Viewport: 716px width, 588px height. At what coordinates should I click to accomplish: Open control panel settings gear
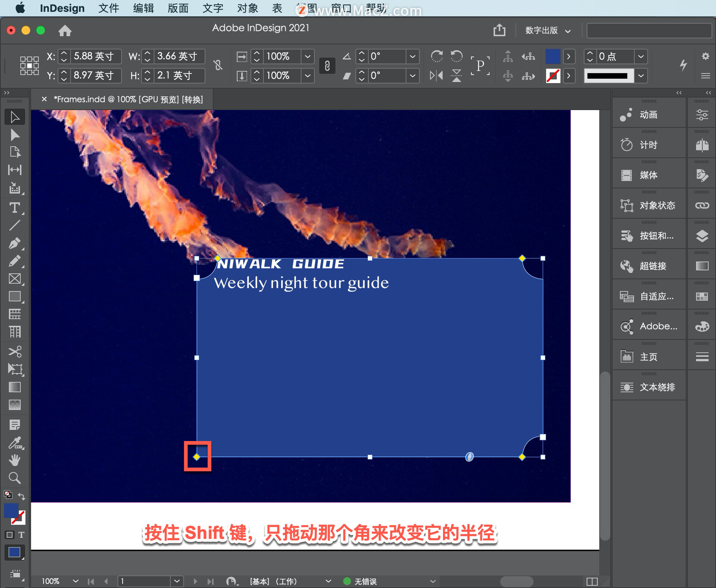coord(705,56)
